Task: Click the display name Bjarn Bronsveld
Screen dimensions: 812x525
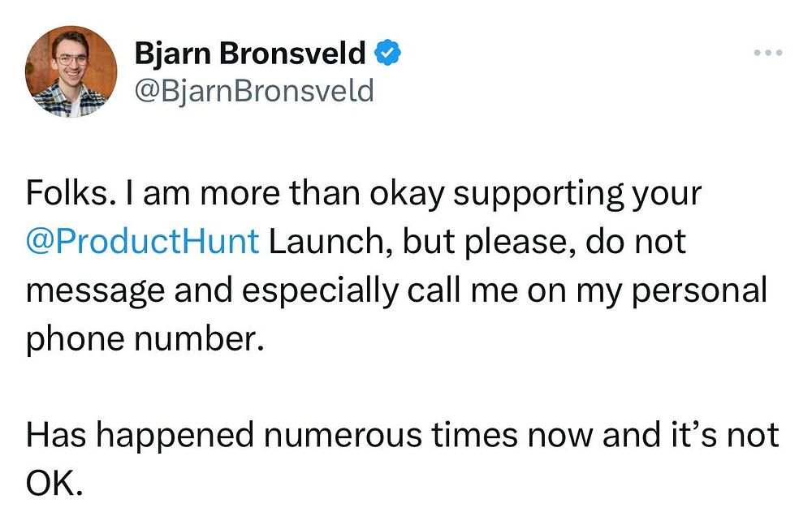Action: point(250,54)
